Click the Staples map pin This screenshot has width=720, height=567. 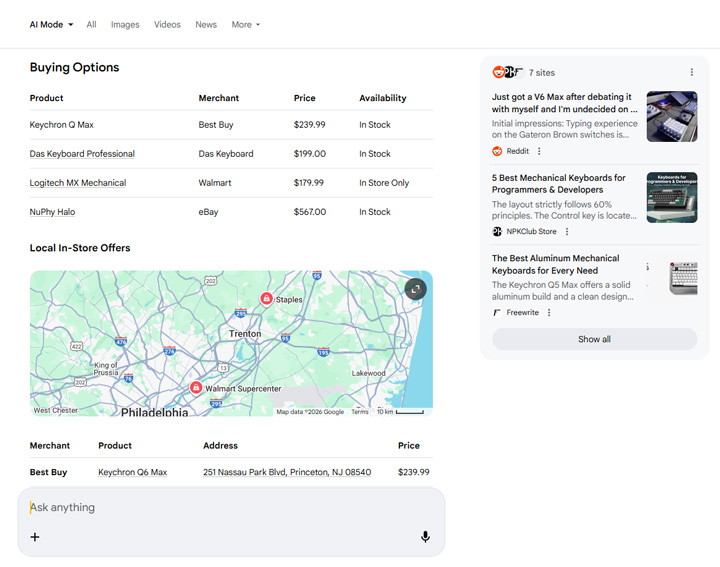[x=267, y=299]
